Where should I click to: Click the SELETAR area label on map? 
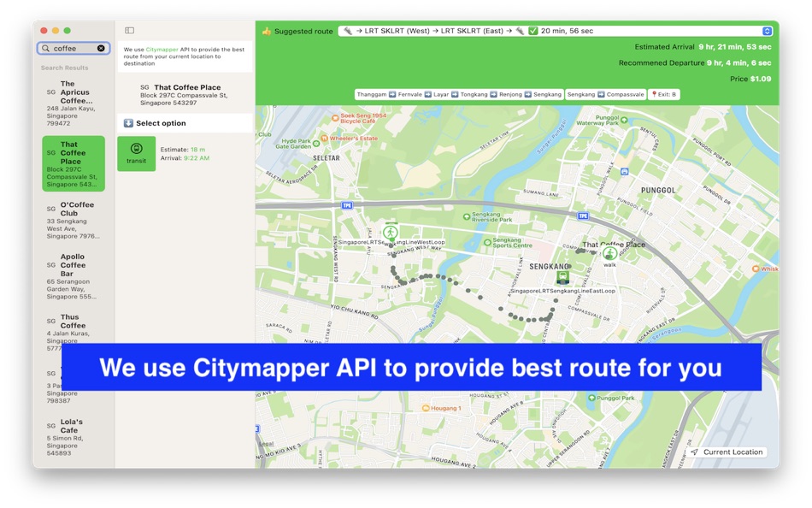click(327, 158)
